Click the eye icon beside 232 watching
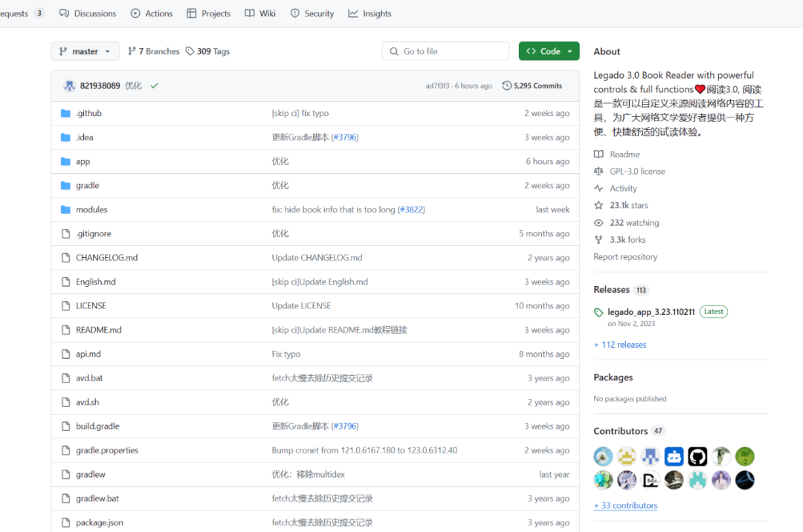This screenshot has height=532, width=803. coord(598,222)
